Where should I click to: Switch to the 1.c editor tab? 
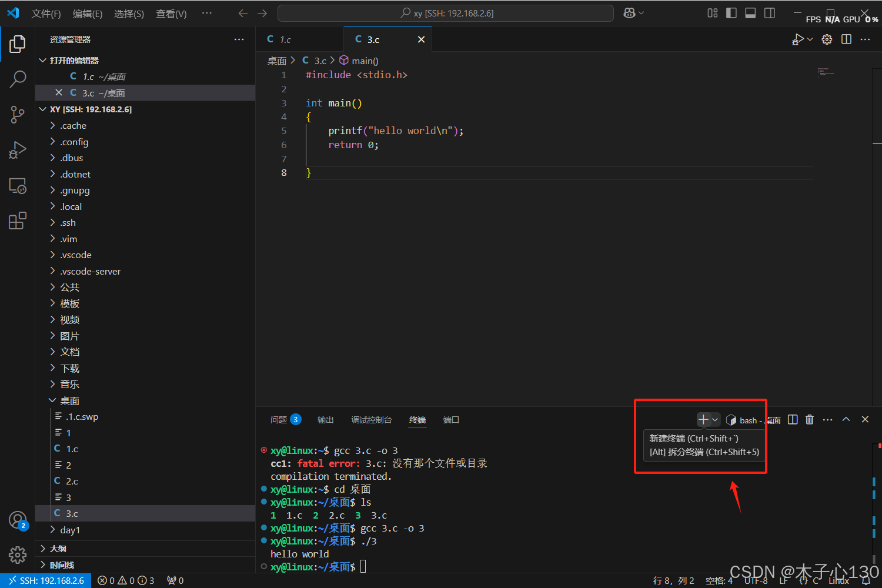pyautogui.click(x=286, y=39)
